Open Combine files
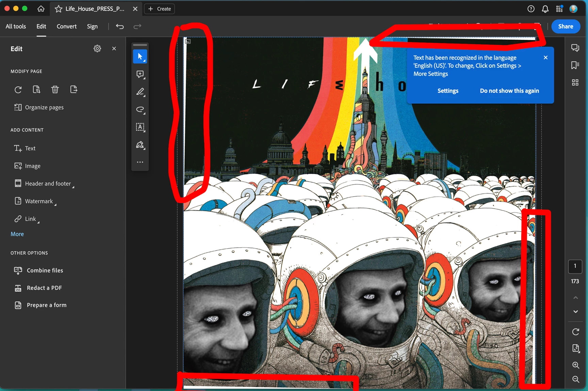The height and width of the screenshot is (391, 588). coord(38,270)
